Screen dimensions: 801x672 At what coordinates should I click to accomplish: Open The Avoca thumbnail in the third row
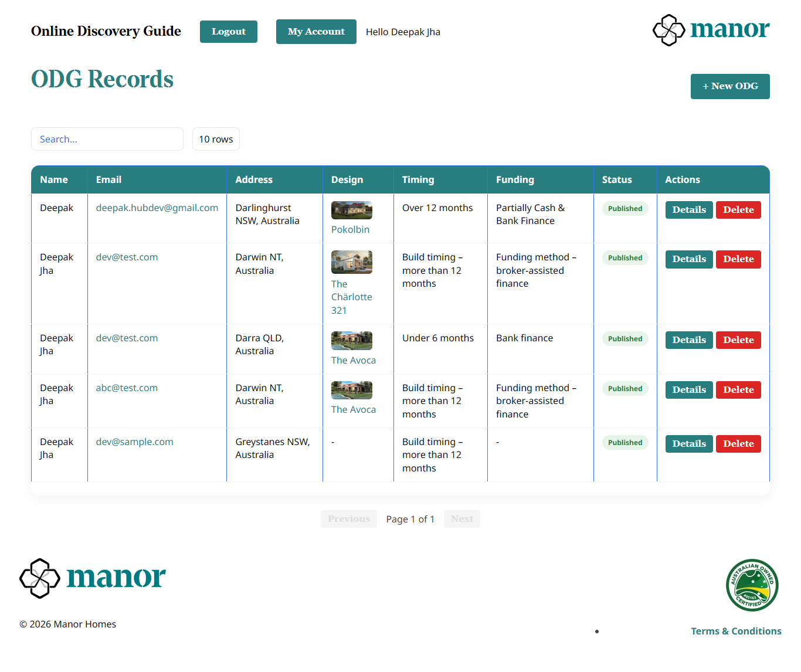pyautogui.click(x=351, y=340)
